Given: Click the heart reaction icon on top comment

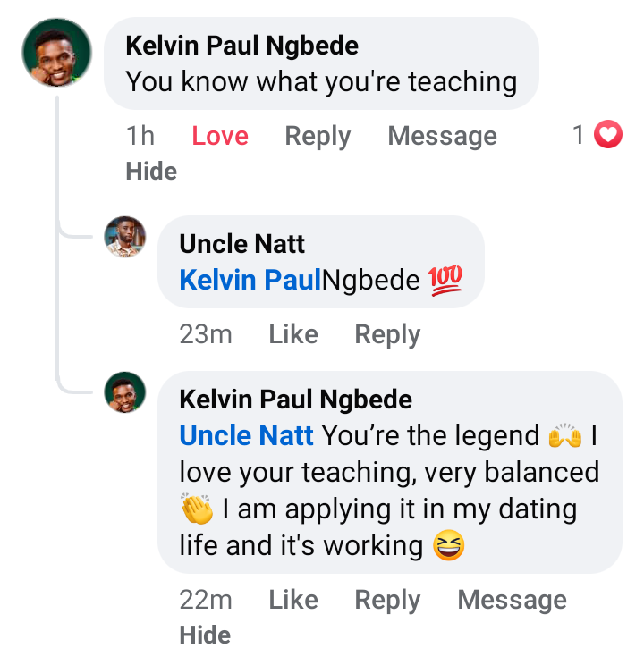Looking at the screenshot, I should [608, 136].
